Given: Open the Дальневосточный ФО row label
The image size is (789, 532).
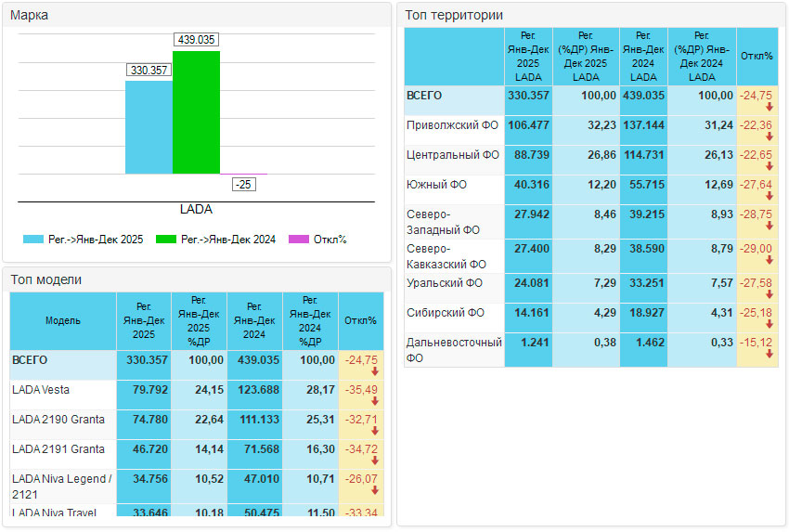Looking at the screenshot, I should (x=454, y=349).
